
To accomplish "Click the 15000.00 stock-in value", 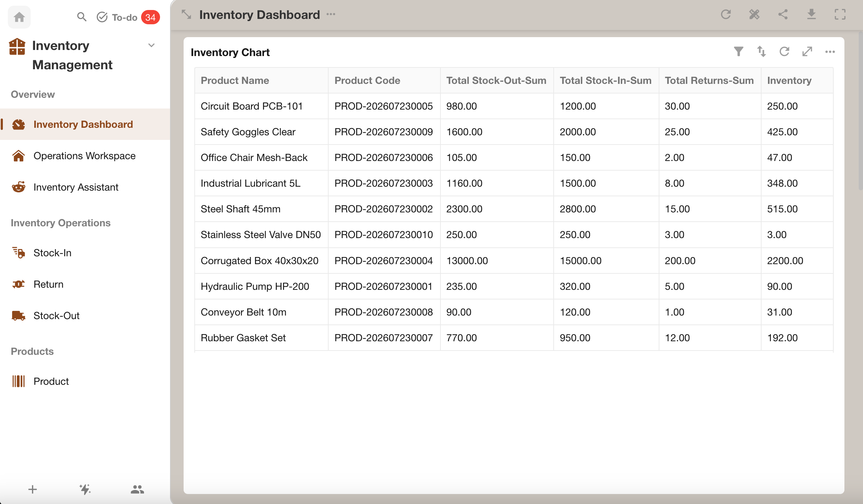I will [x=580, y=261].
